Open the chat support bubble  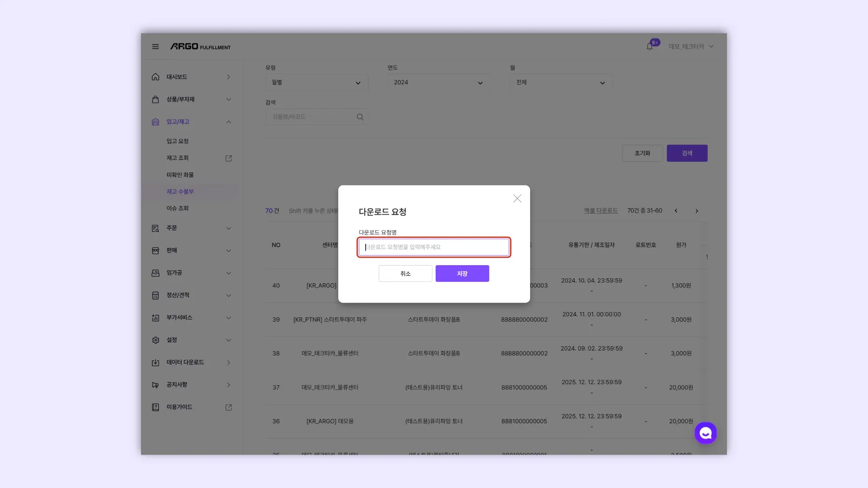[705, 433]
